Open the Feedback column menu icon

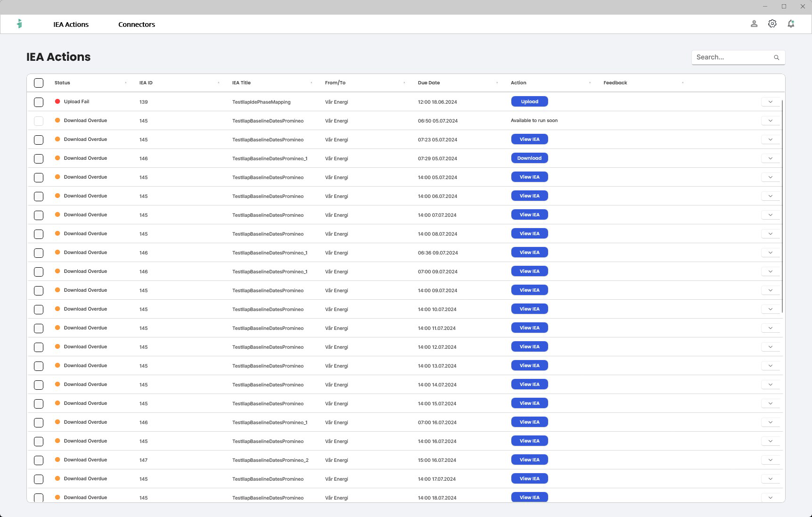(x=683, y=83)
